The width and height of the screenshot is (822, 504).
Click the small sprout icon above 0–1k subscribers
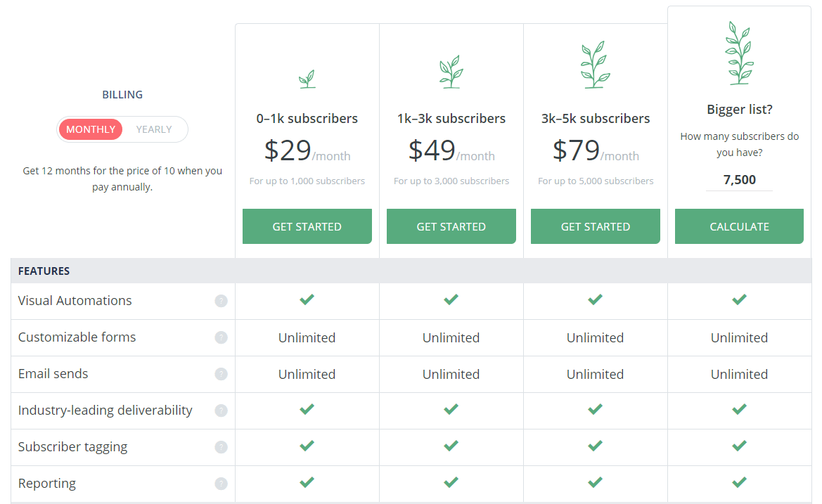point(307,79)
